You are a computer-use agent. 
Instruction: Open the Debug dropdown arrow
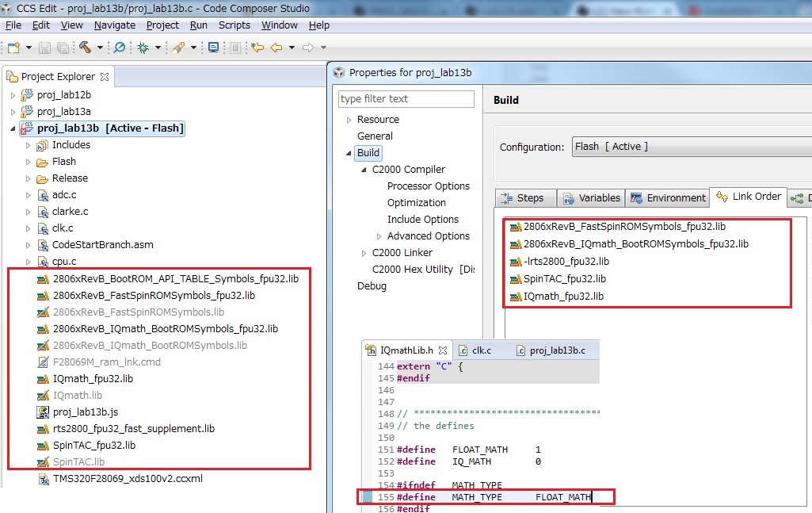coord(158,48)
